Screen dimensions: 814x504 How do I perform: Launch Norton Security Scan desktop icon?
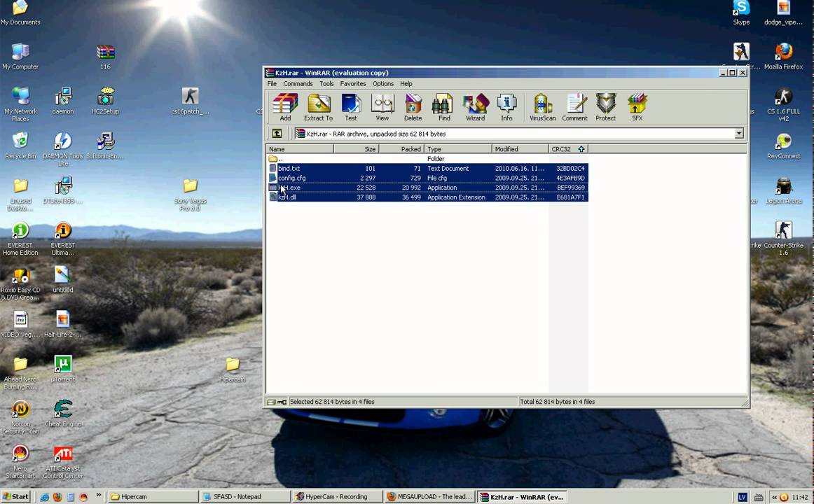[20, 417]
